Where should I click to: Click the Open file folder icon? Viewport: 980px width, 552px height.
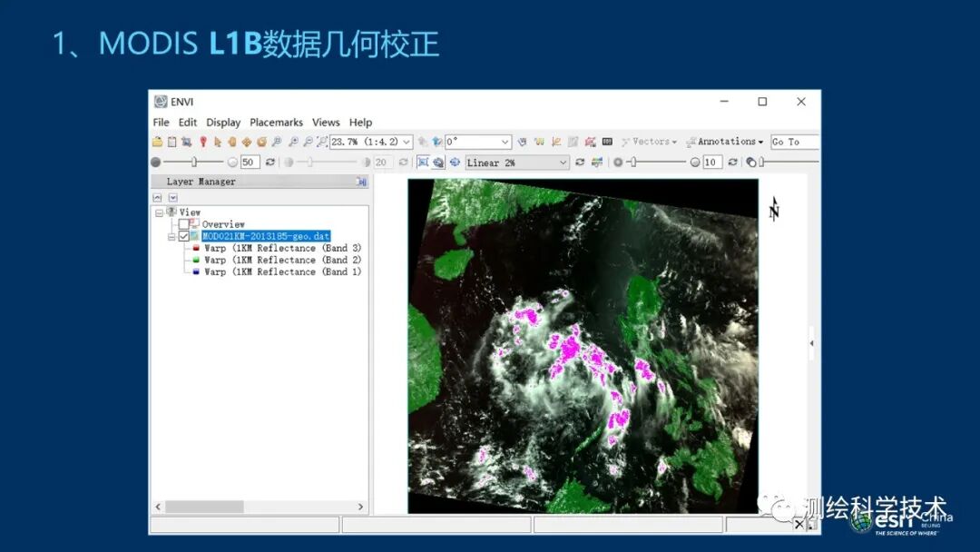158,142
